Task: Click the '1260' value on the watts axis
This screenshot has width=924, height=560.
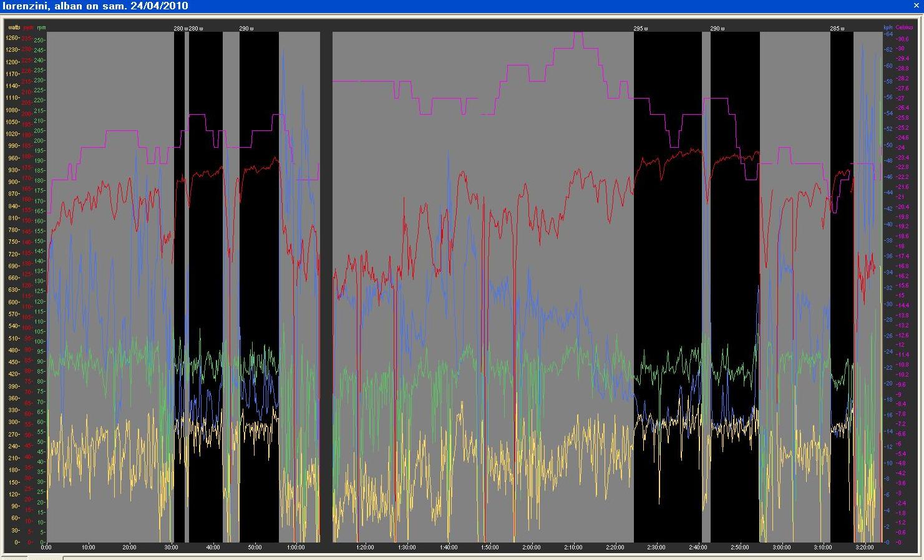Action: [12, 37]
